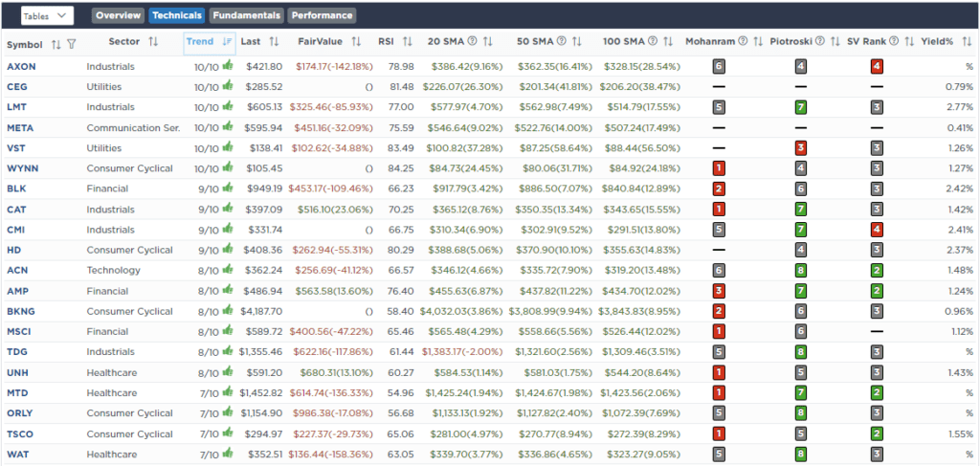Select HD sector Consumer Cyclical
Viewport: 980px width, 466px height.
[x=129, y=250]
